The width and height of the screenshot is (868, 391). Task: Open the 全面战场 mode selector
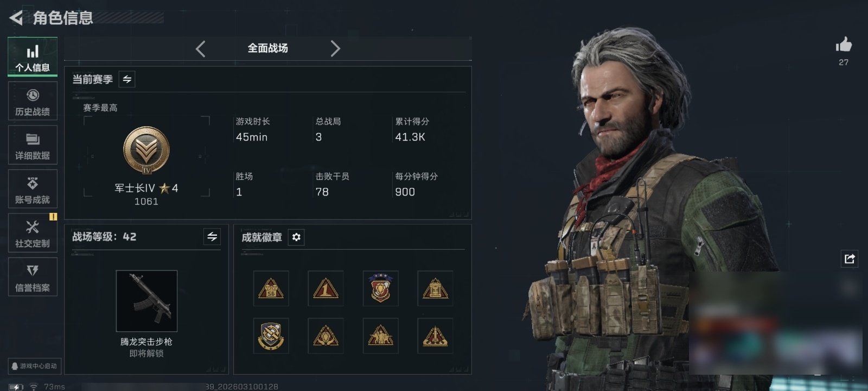(x=268, y=48)
